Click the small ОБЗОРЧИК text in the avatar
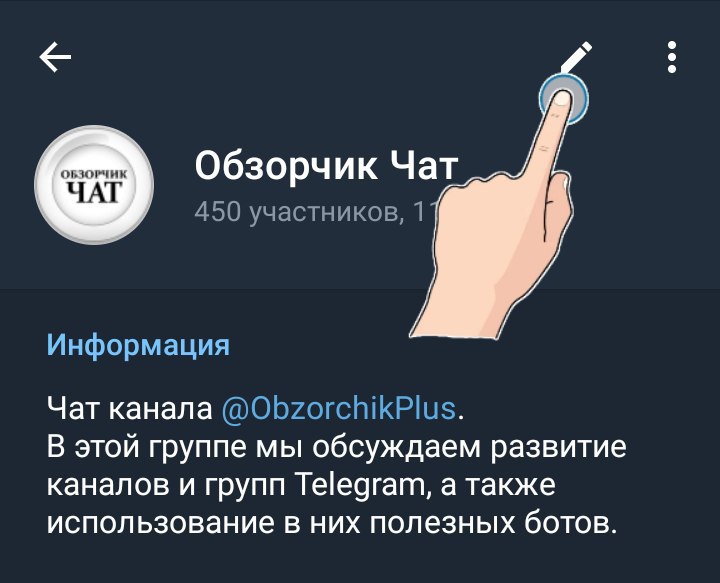720x583 pixels. (94, 174)
